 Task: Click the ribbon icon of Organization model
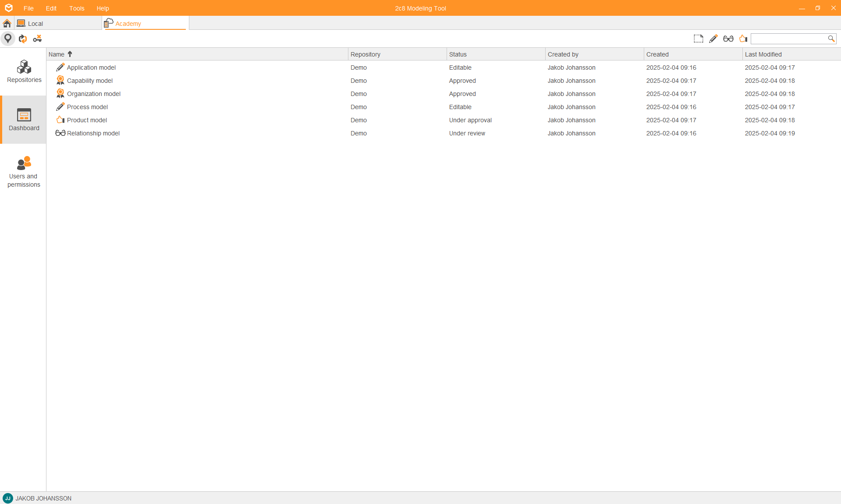tap(60, 94)
